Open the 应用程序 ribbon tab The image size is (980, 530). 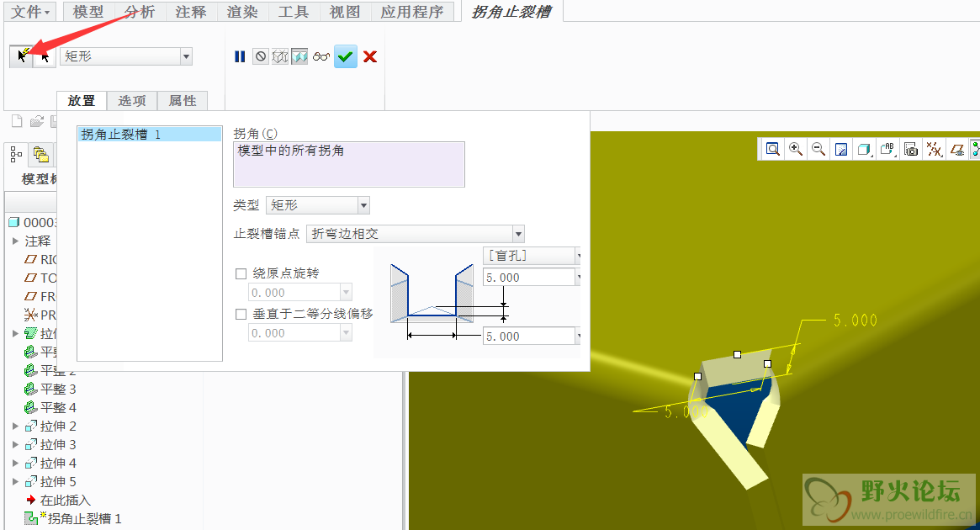pyautogui.click(x=412, y=12)
